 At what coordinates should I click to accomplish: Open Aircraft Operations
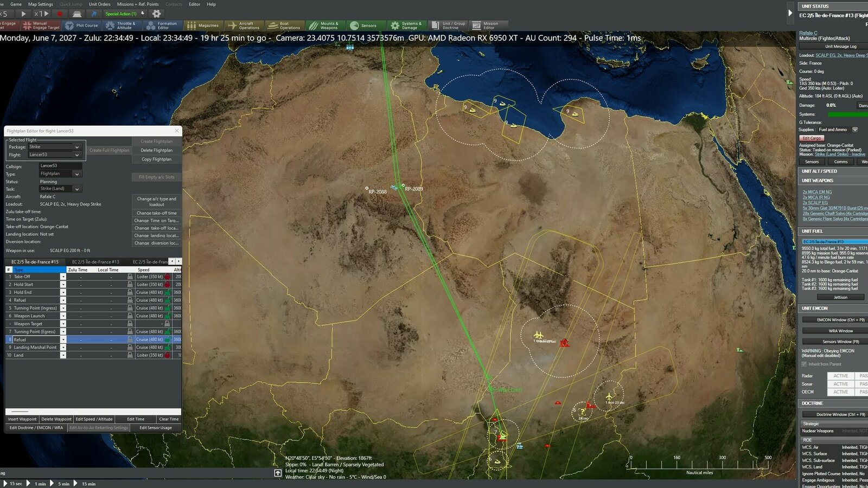click(244, 24)
